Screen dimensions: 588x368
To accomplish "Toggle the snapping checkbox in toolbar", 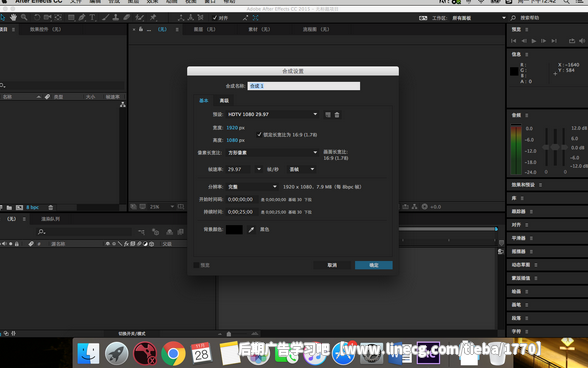I will (x=215, y=18).
